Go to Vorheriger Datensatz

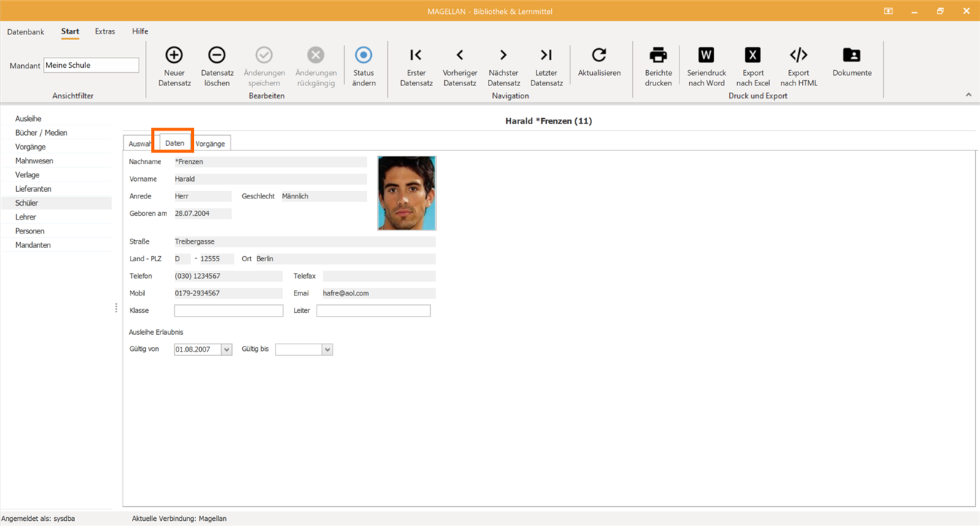point(460,66)
